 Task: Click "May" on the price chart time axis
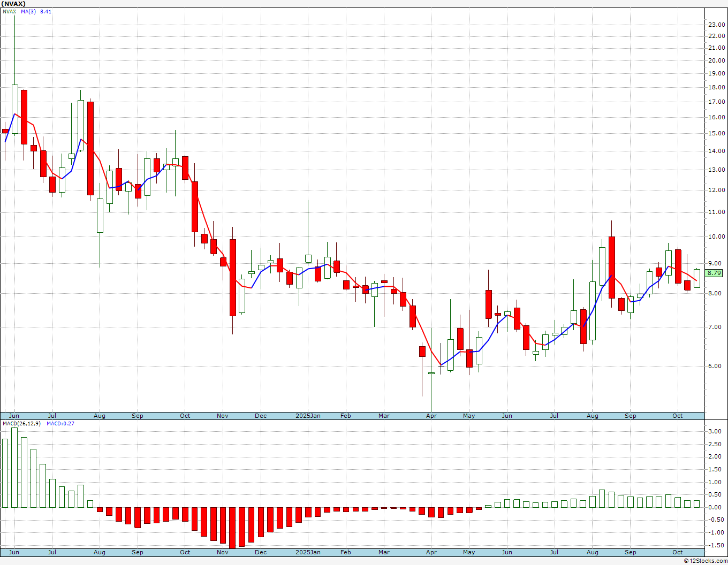point(469,416)
